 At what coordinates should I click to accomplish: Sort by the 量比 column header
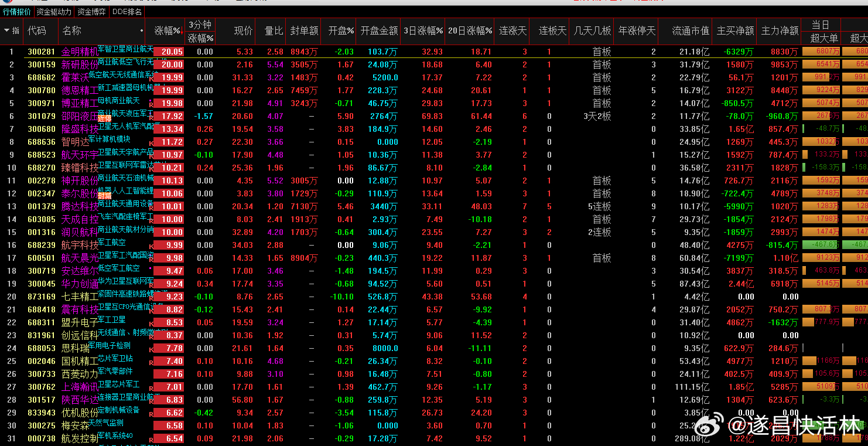click(x=274, y=30)
